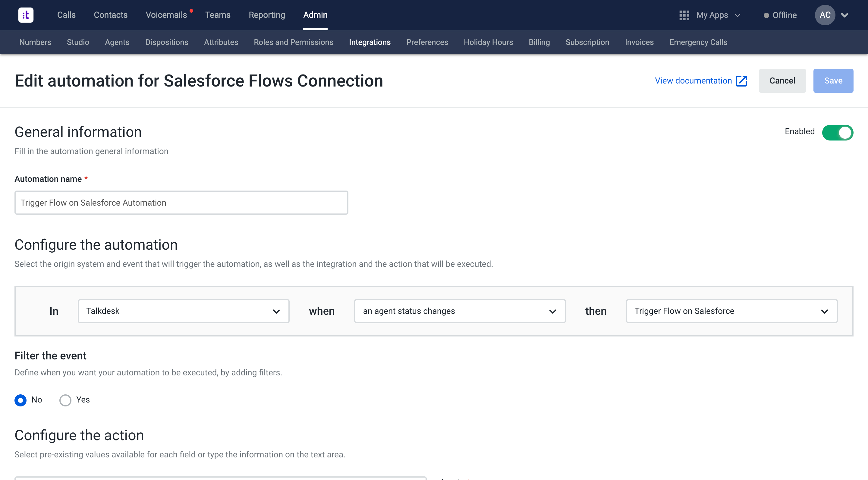Open the 'an agent status changes' dropdown
Viewport: 868px width, 480px height.
click(460, 311)
